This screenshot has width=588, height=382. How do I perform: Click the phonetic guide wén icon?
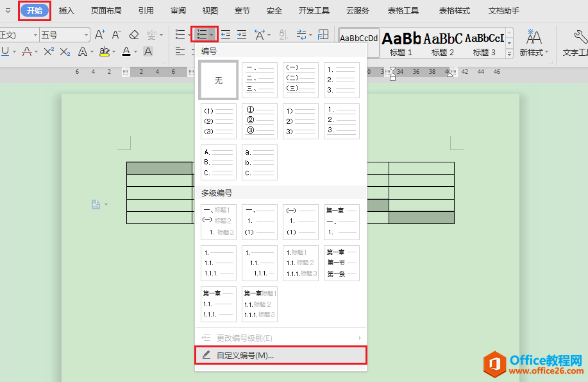point(151,35)
